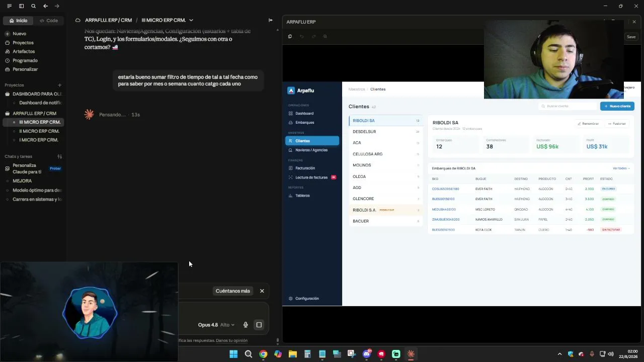Open Programado in the sidebar

click(25, 60)
